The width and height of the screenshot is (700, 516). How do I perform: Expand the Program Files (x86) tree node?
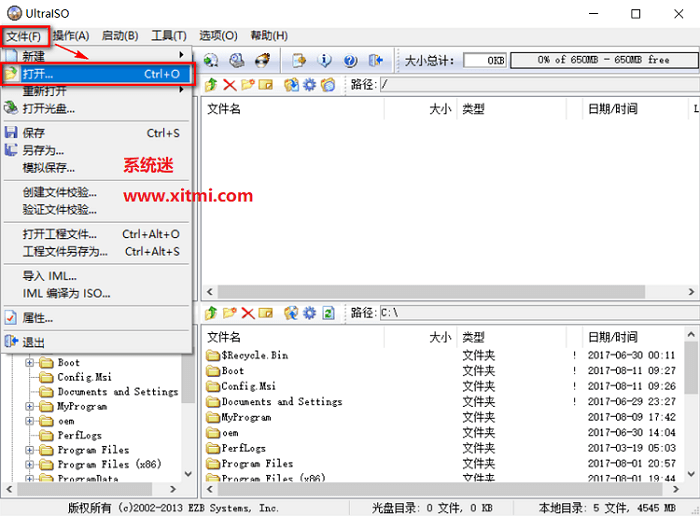(29, 465)
